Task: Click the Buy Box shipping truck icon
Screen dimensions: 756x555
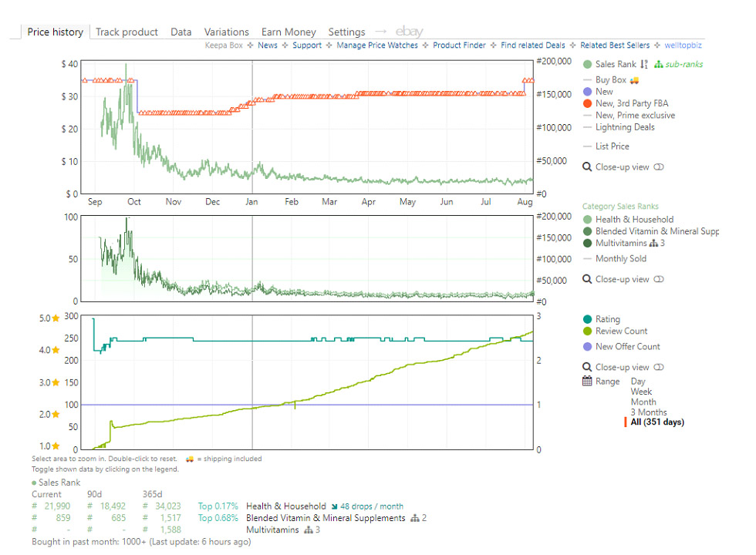Action: pyautogui.click(x=634, y=80)
